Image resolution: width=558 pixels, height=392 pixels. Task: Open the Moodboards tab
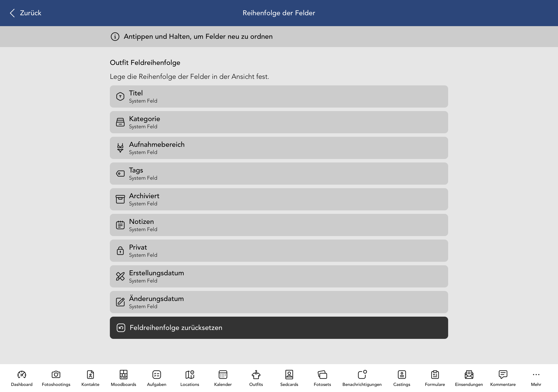pyautogui.click(x=123, y=378)
